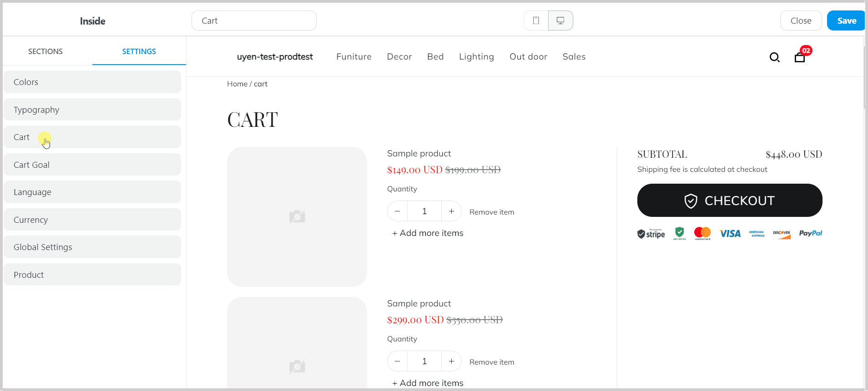
Task: Click the uyen-test-prodtest store logo
Action: [275, 57]
